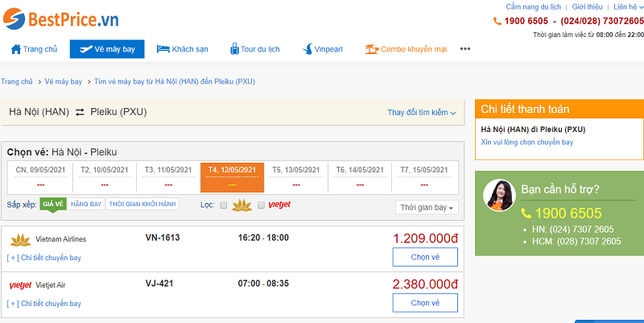The height and width of the screenshot is (323, 644).
Task: Open the Tour du lịch navigation item
Action: pos(255,49)
